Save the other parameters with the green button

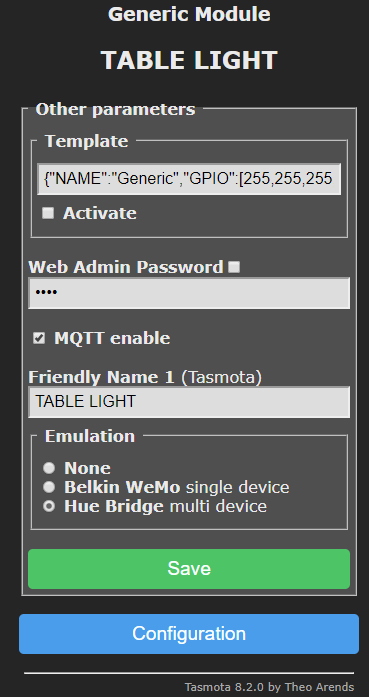[189, 569]
